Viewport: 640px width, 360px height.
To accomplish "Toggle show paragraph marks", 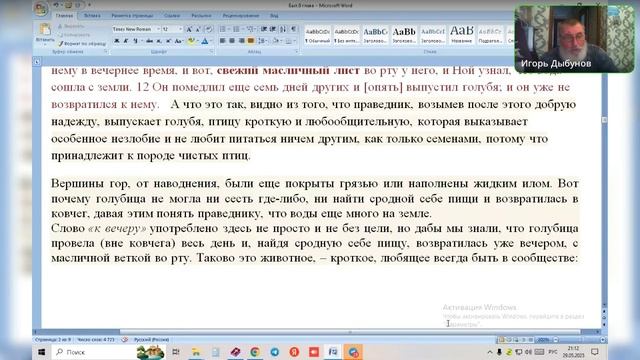I will (293, 29).
